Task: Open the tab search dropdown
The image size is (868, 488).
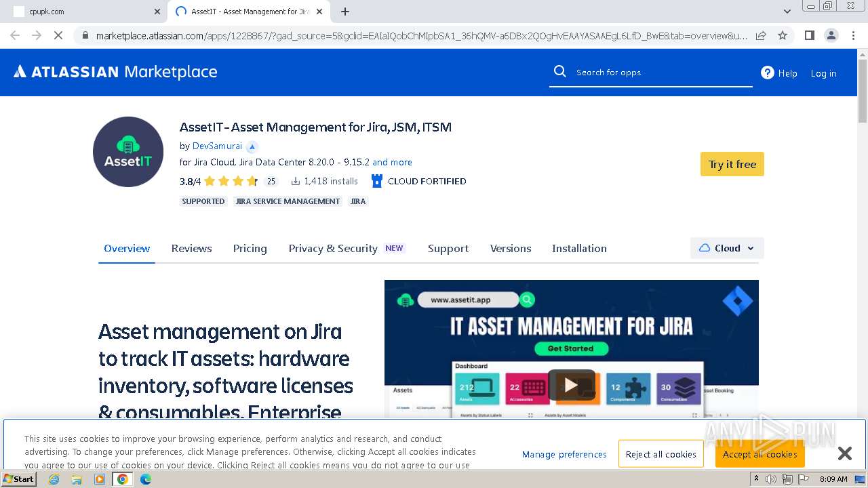Action: pyautogui.click(x=787, y=12)
